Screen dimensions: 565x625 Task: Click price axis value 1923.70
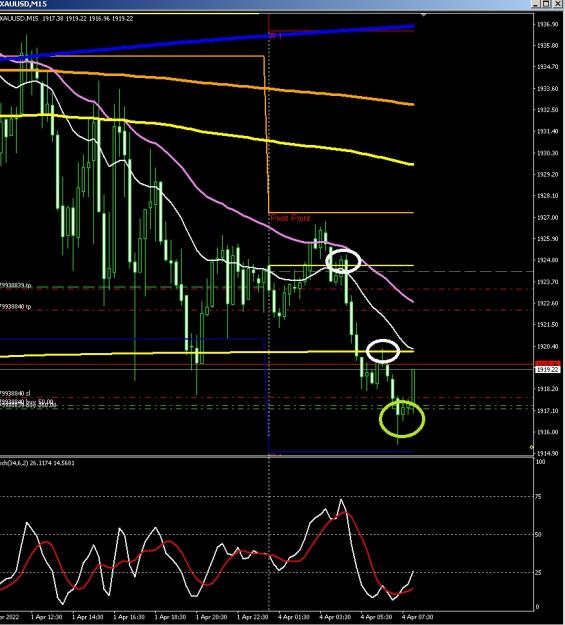click(x=547, y=282)
